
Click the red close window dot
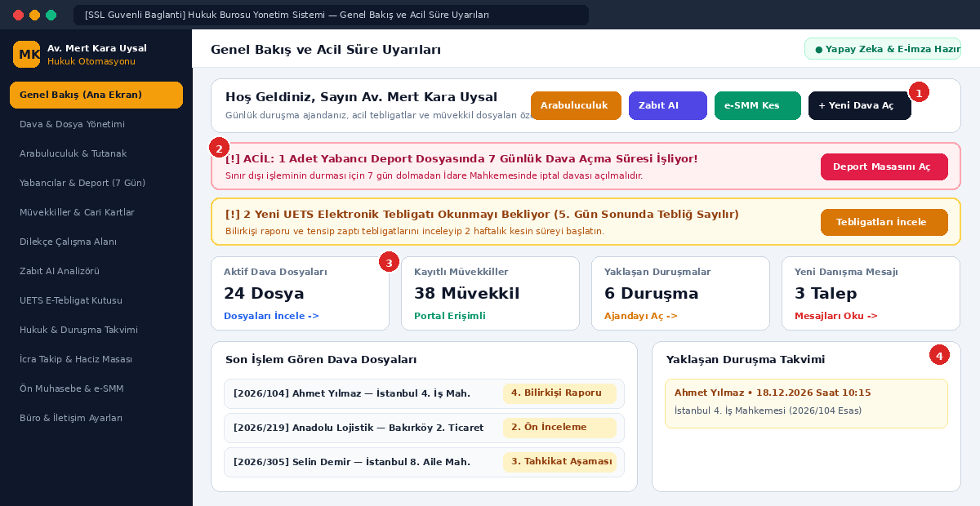coord(18,15)
